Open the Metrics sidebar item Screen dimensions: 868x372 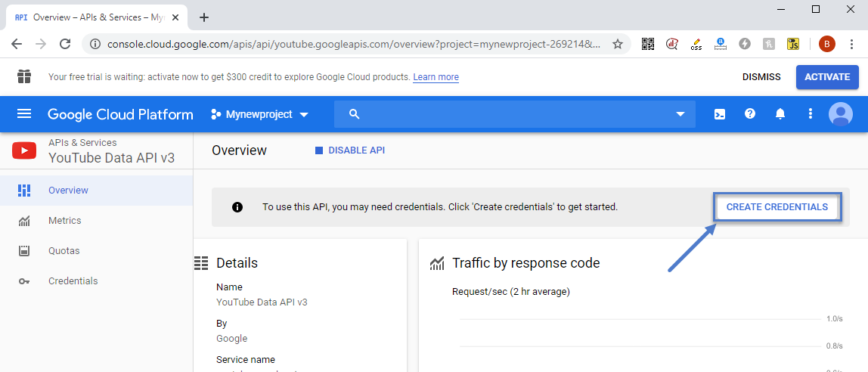pos(96,220)
